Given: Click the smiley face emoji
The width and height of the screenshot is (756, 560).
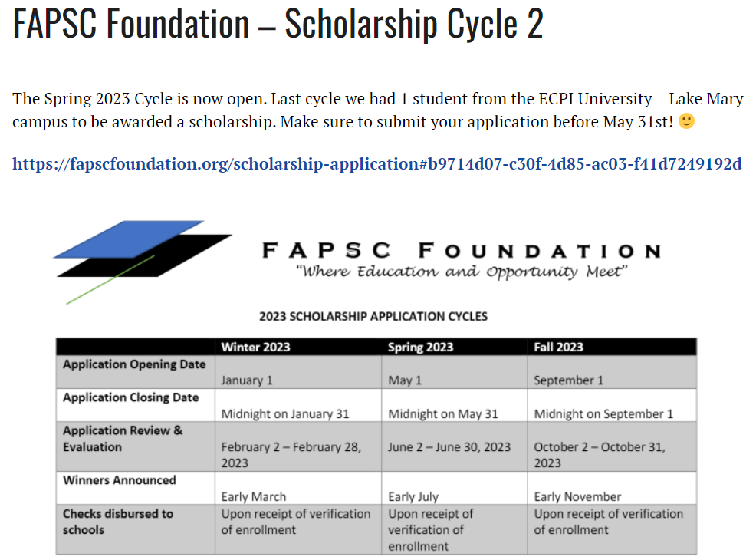Looking at the screenshot, I should [686, 120].
